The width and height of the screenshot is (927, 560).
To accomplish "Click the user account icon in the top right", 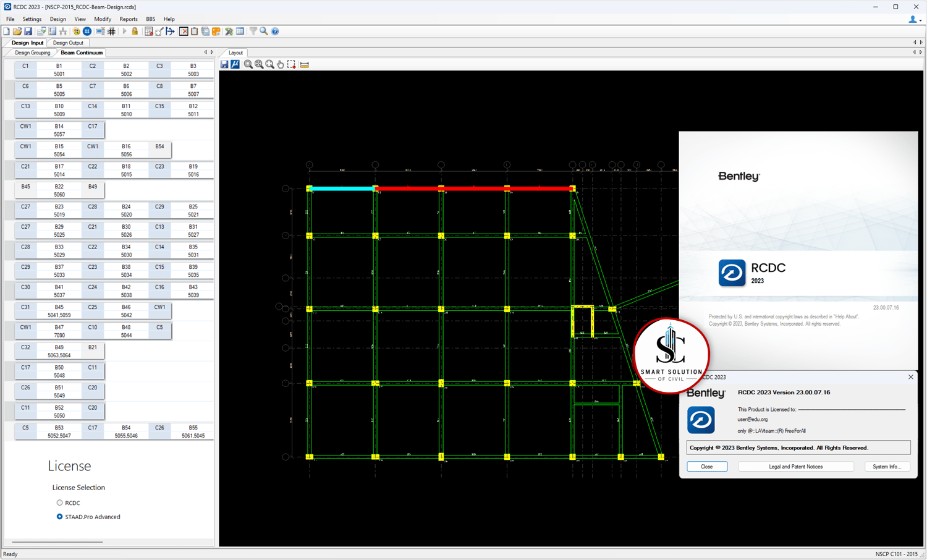I will pyautogui.click(x=914, y=20).
